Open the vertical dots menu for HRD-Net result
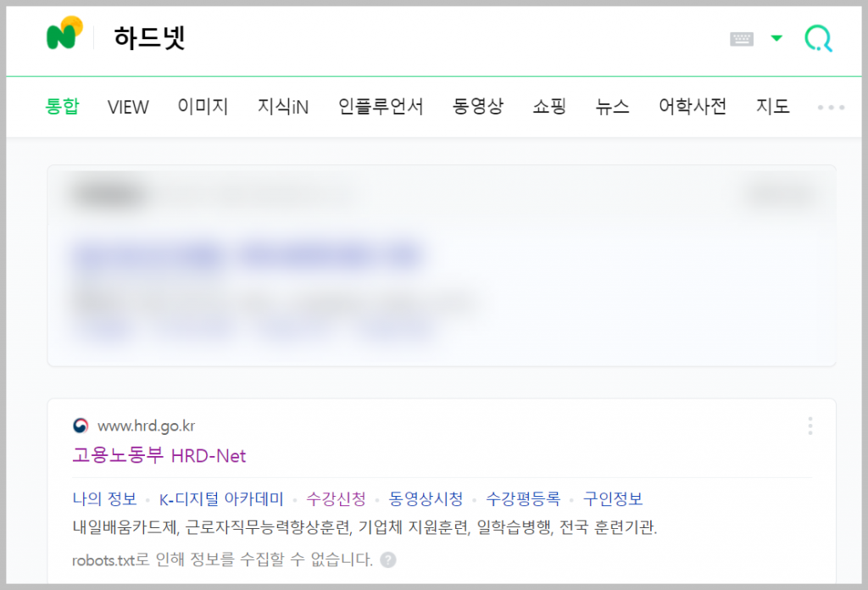 coord(810,426)
